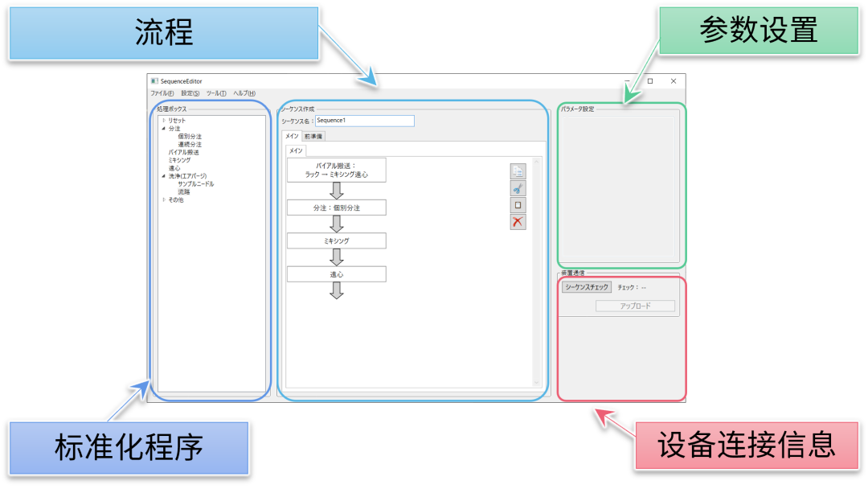Open the ツール(T) menu

pos(216,93)
